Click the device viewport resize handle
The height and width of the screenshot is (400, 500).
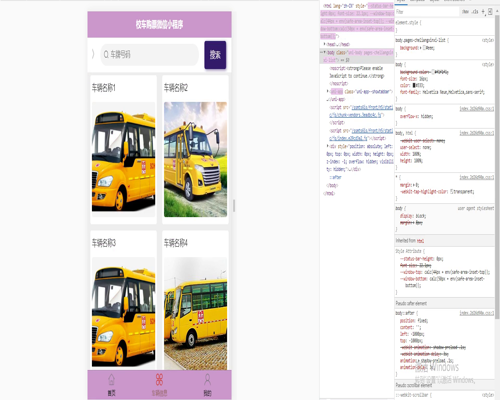pyautogui.click(x=234, y=206)
